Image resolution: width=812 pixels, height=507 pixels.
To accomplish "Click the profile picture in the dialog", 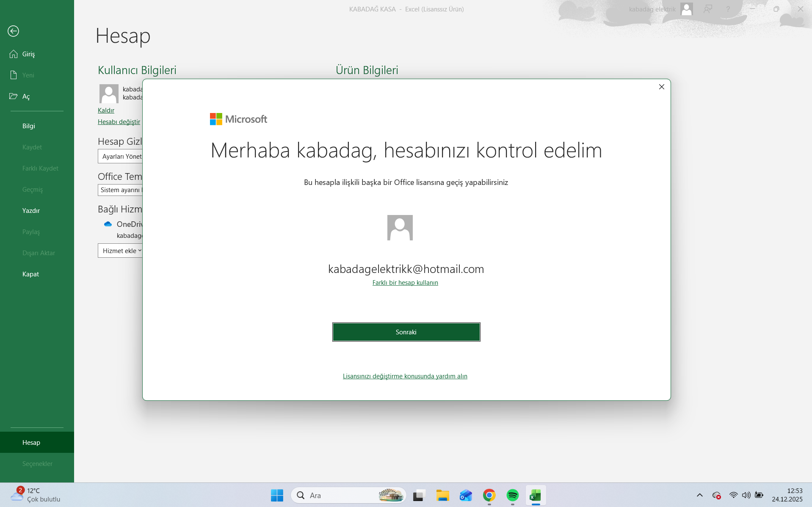I will pos(400,228).
